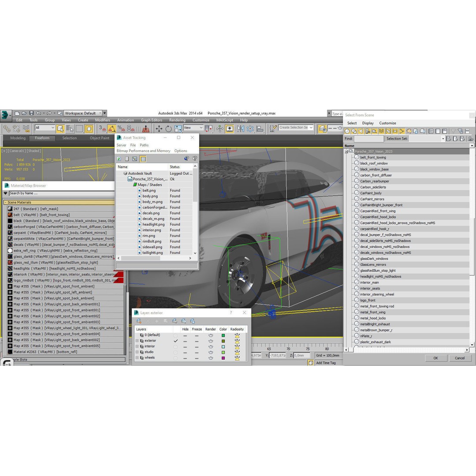Click Cancel in Select From Scene dialog

point(460,358)
